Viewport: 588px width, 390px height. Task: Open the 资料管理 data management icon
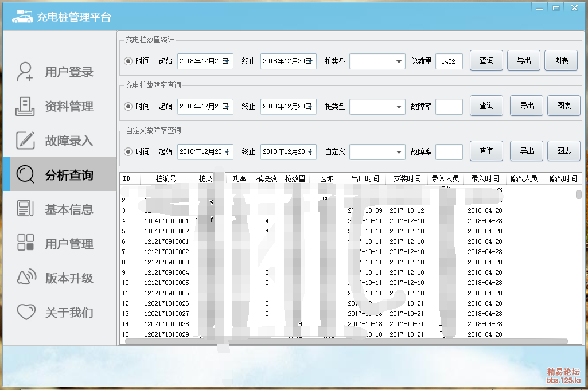(25, 106)
